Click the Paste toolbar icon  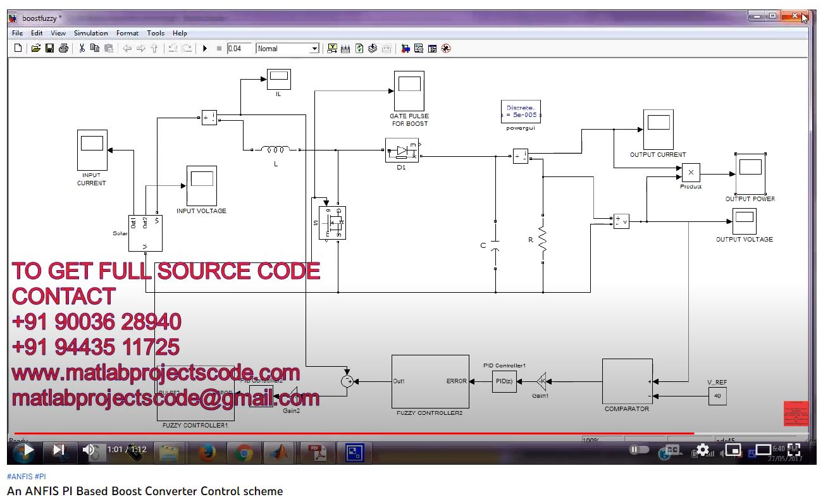[x=109, y=49]
